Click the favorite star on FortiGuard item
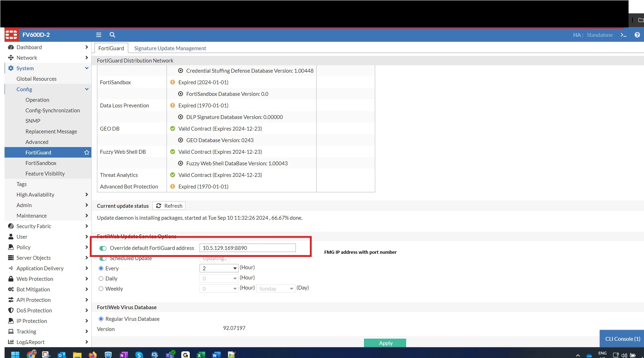 coord(87,152)
